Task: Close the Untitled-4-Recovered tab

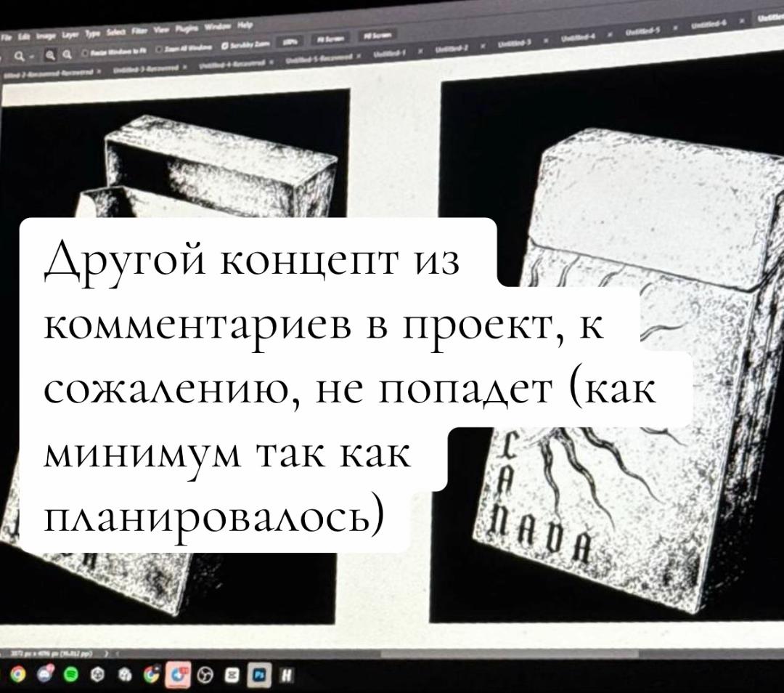Action: click(271, 62)
